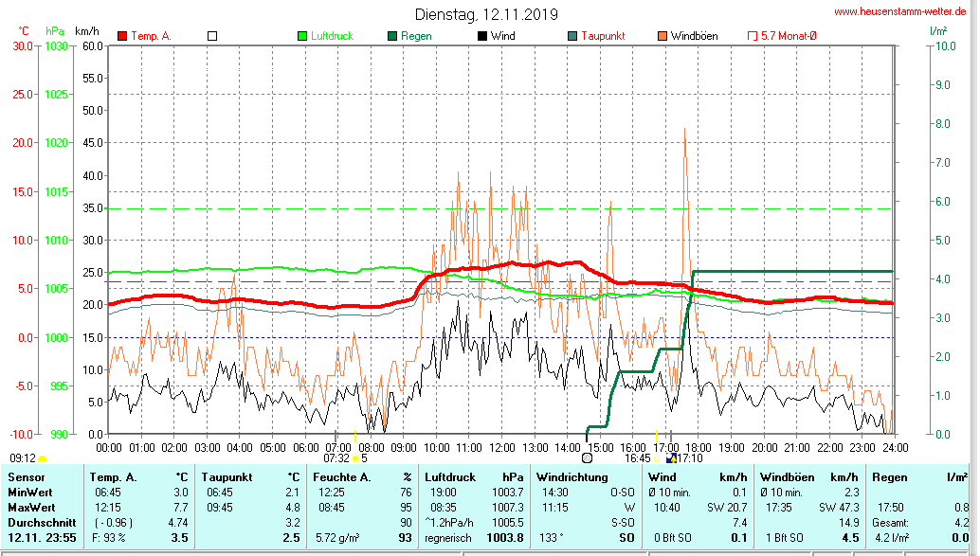Click the dark green Regen legend square
Screen dimensions: 980x556
[x=392, y=36]
